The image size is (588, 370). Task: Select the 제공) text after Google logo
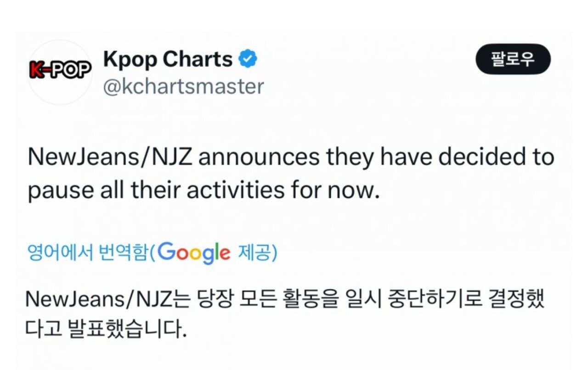[257, 252]
